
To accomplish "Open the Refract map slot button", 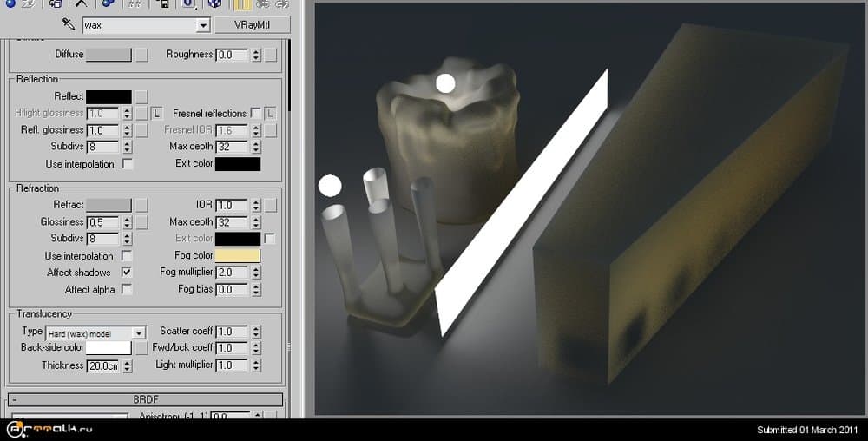I will (x=141, y=205).
